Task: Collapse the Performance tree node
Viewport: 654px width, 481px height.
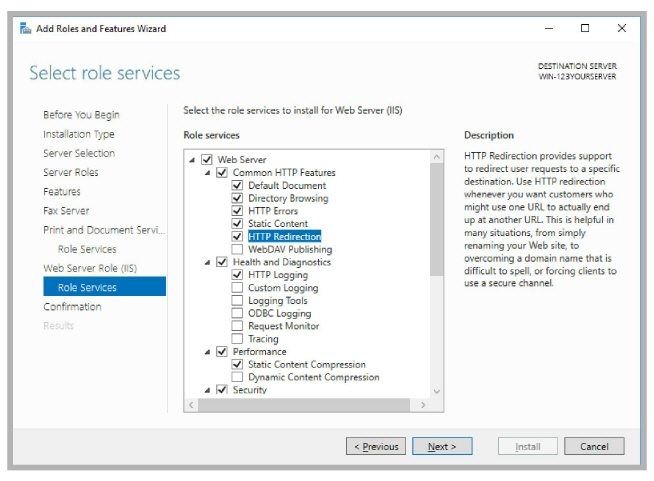Action: coord(208,352)
